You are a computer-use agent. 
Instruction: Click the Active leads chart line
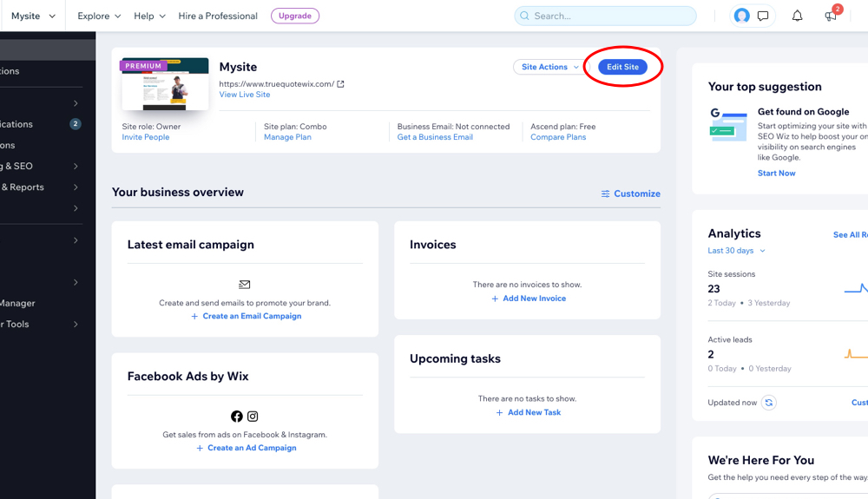click(x=856, y=354)
